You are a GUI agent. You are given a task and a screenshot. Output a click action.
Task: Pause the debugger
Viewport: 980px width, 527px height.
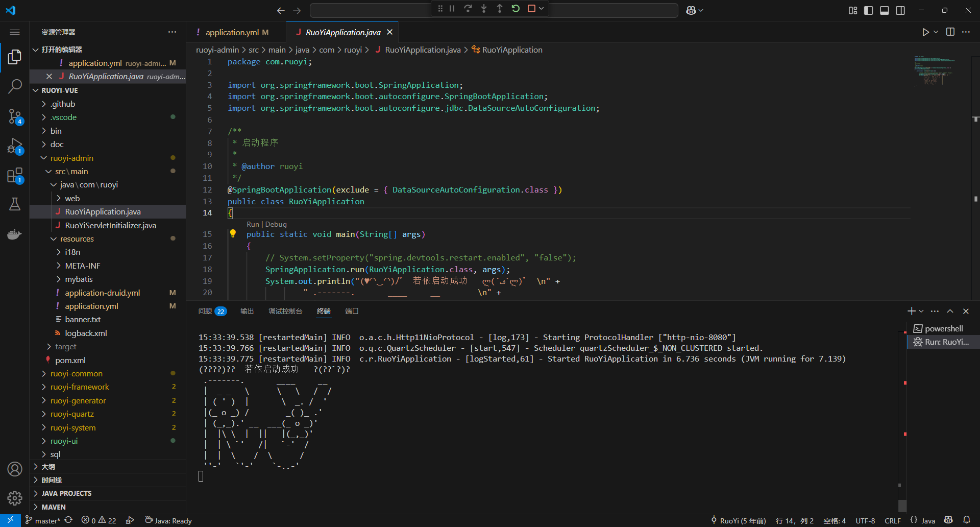452,9
